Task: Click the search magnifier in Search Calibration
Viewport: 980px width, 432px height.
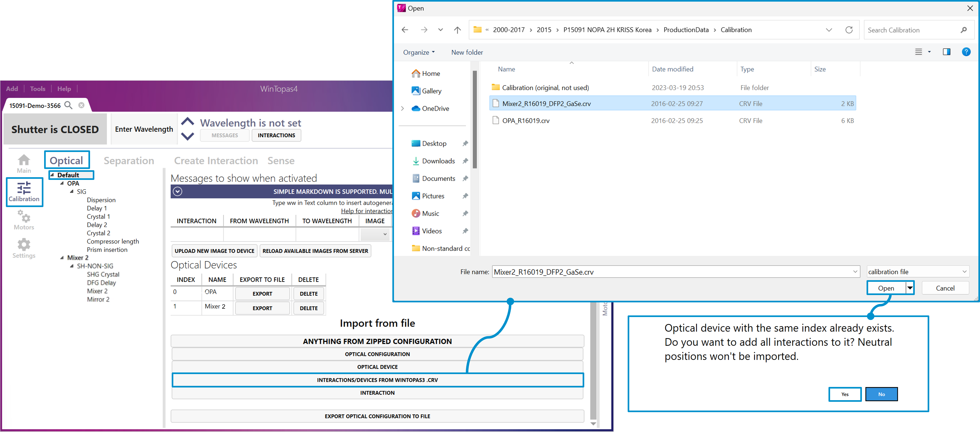Action: [964, 30]
